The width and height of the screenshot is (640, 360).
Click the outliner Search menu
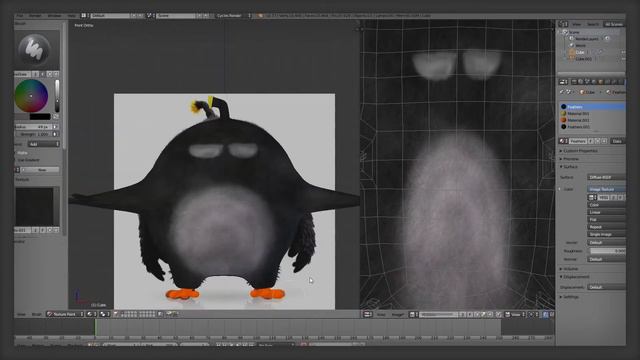[x=593, y=24]
